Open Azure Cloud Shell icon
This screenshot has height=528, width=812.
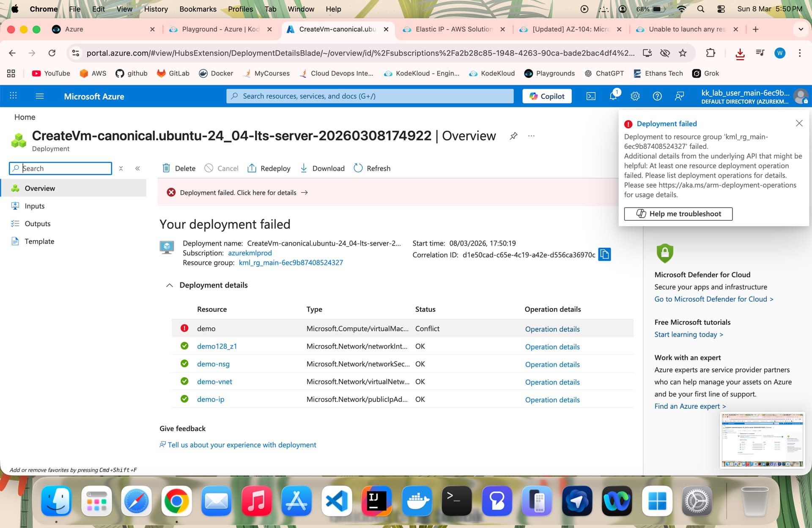(x=591, y=96)
